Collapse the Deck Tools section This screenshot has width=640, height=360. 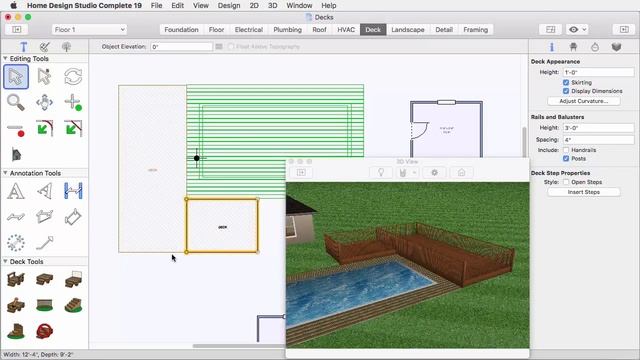tap(5, 261)
